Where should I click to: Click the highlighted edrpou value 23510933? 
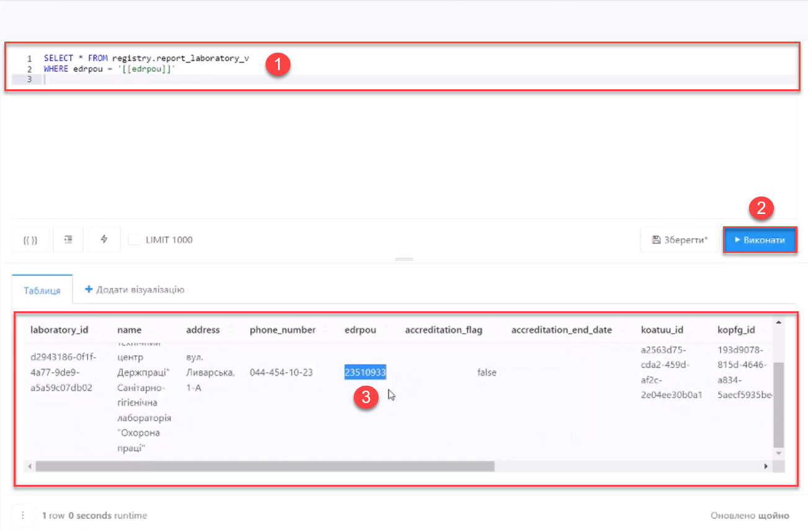[366, 373]
